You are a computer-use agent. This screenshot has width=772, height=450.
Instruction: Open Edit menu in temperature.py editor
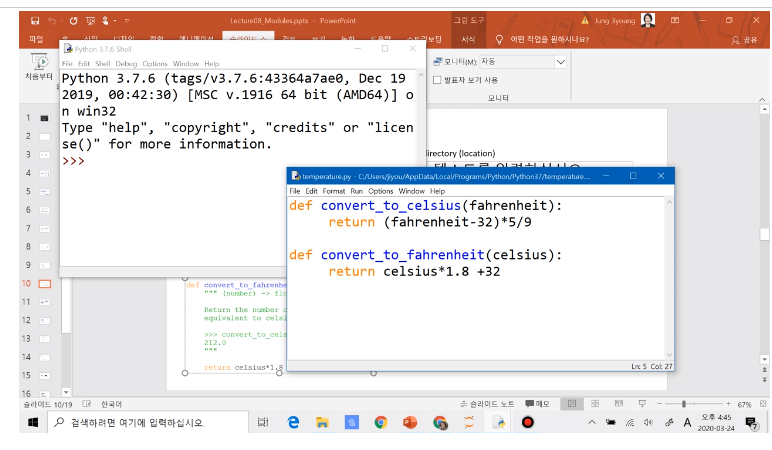(x=311, y=191)
